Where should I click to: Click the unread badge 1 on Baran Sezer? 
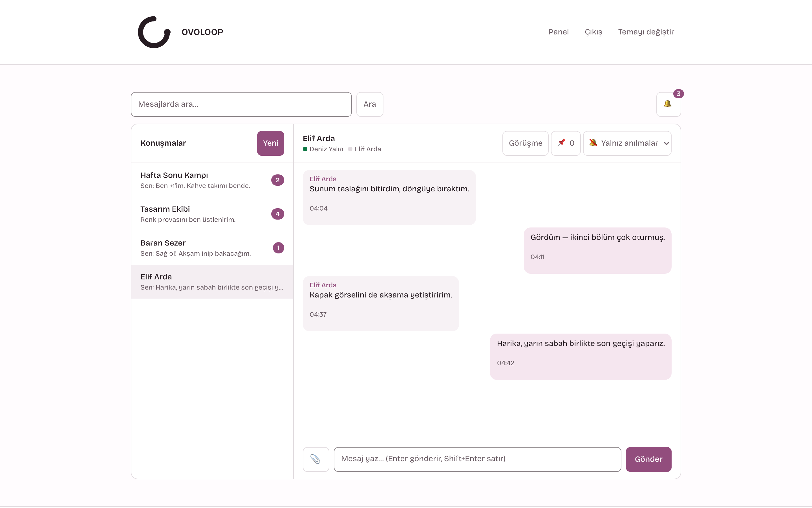(278, 248)
